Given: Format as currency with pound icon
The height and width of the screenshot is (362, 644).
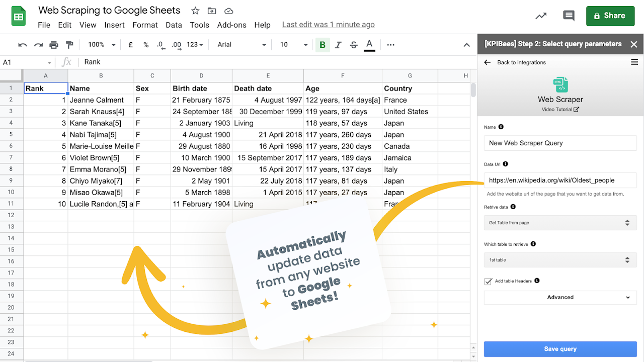Looking at the screenshot, I should click(130, 45).
